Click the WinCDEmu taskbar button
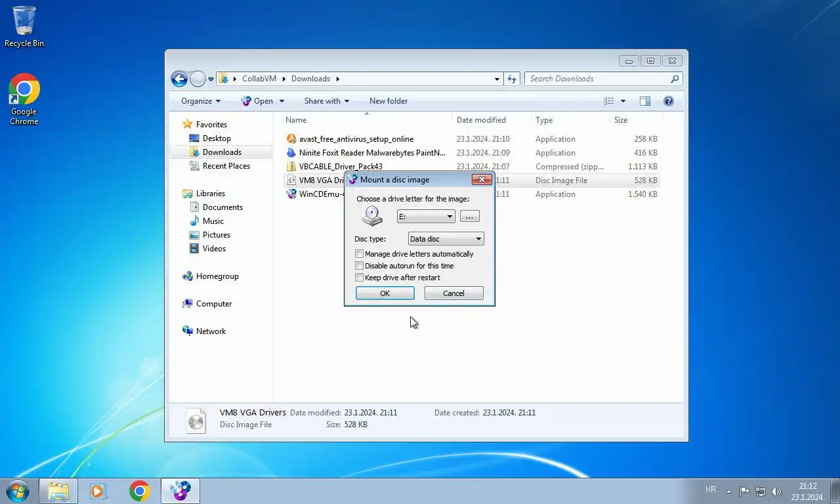Screen dimensions: 840x504 pos(180,491)
